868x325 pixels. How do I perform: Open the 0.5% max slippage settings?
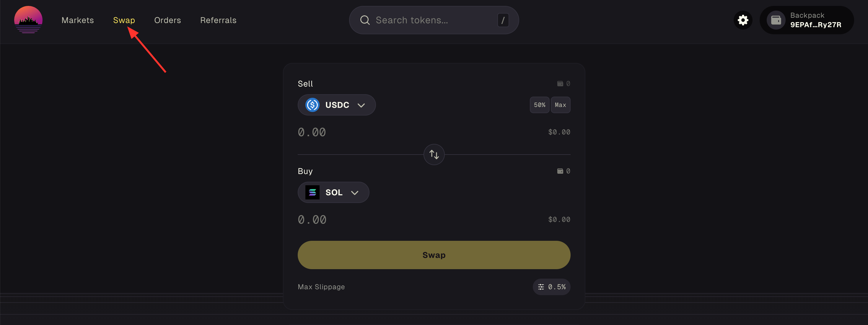pos(552,287)
